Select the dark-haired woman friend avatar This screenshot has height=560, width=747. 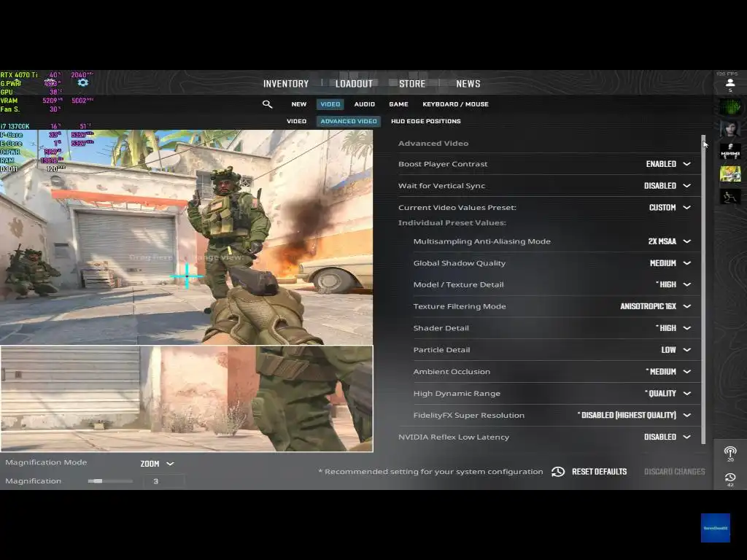(x=729, y=128)
